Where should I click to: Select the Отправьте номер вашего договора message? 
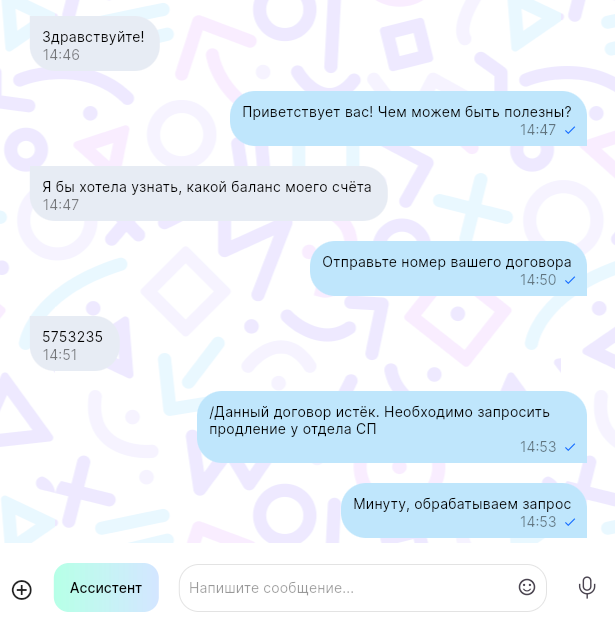click(448, 268)
